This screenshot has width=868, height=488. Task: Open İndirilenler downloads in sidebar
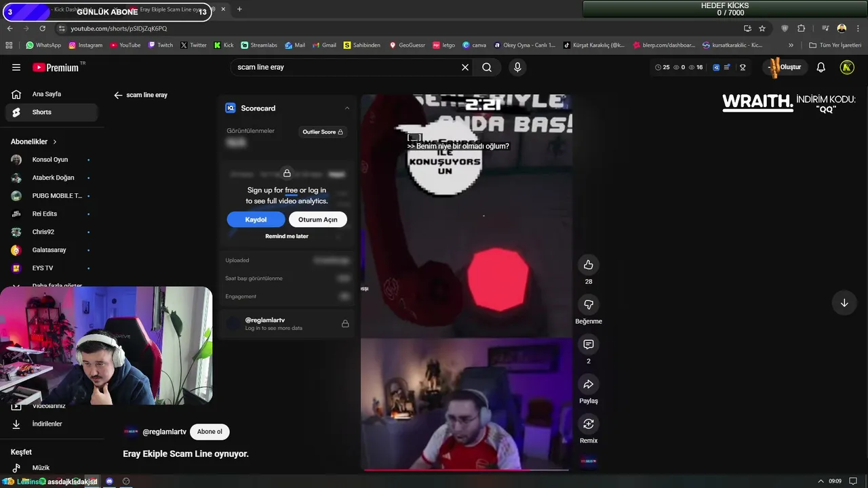(52, 424)
